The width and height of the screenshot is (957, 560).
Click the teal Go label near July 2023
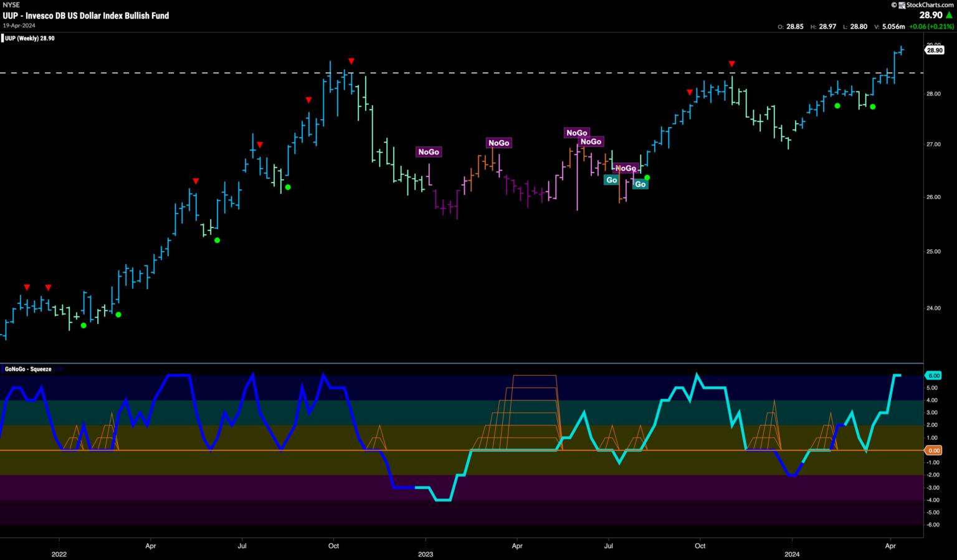click(611, 180)
